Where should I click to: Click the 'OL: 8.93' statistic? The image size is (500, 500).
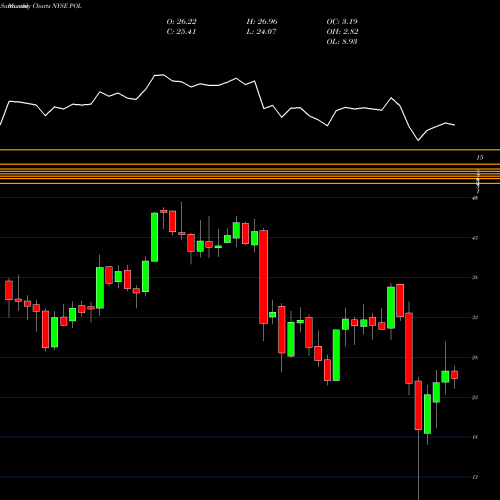(x=342, y=42)
